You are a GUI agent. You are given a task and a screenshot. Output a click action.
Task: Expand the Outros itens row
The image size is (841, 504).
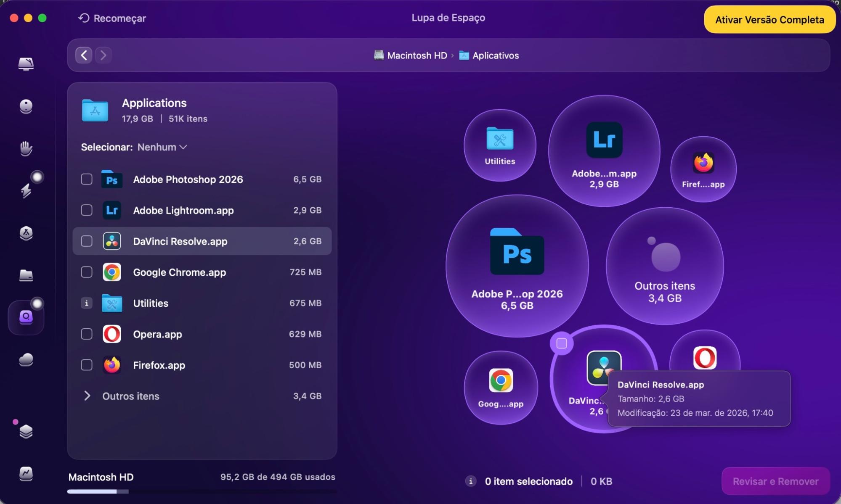(x=87, y=396)
